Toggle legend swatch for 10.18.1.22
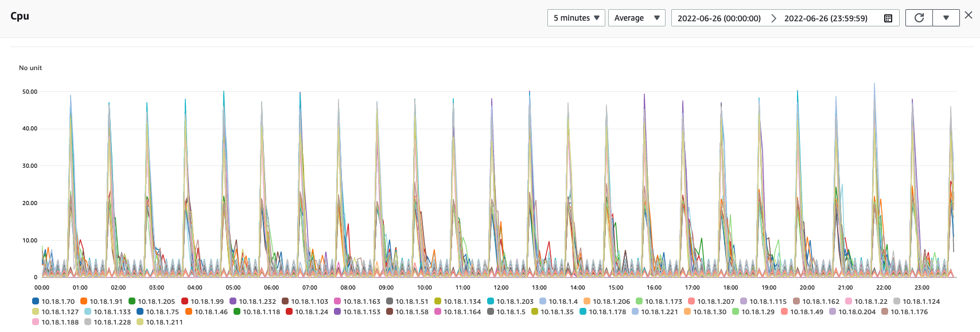Viewport: 980px width, 332px height. 849,301
